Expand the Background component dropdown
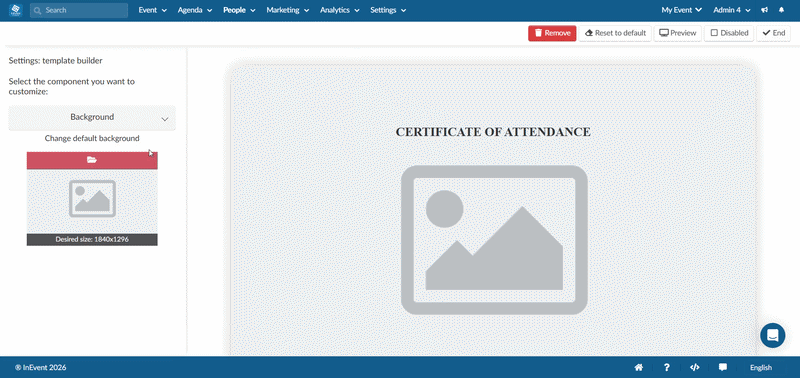The image size is (800, 378). (x=92, y=118)
